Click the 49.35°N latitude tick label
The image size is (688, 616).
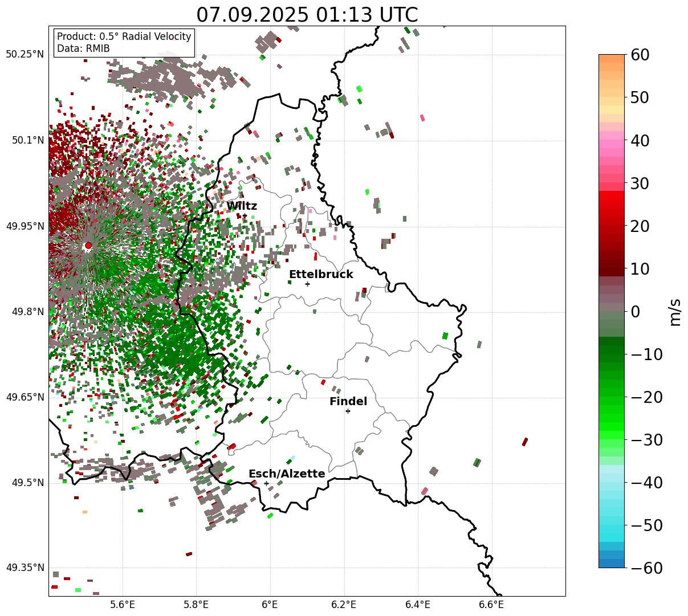click(25, 568)
